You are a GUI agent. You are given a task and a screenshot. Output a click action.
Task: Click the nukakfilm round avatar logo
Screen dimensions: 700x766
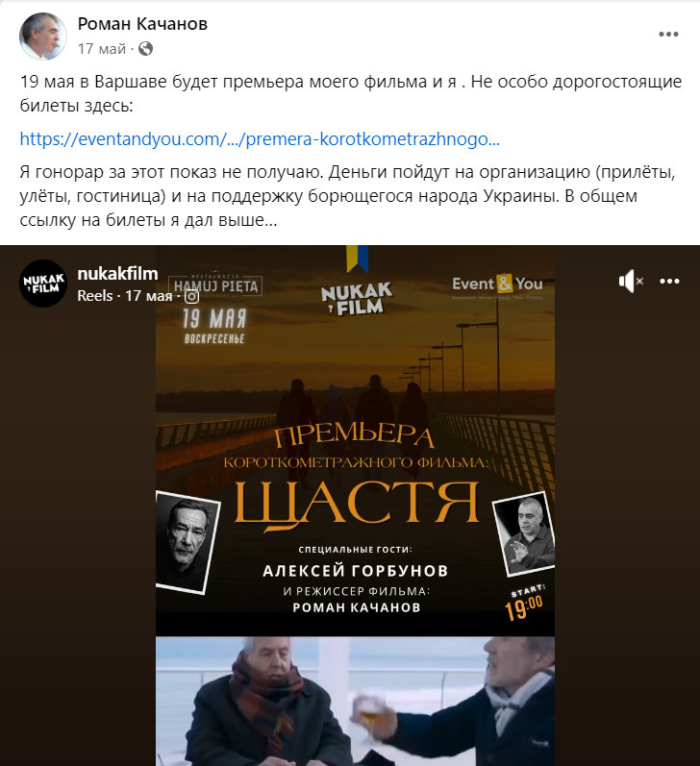[x=43, y=284]
